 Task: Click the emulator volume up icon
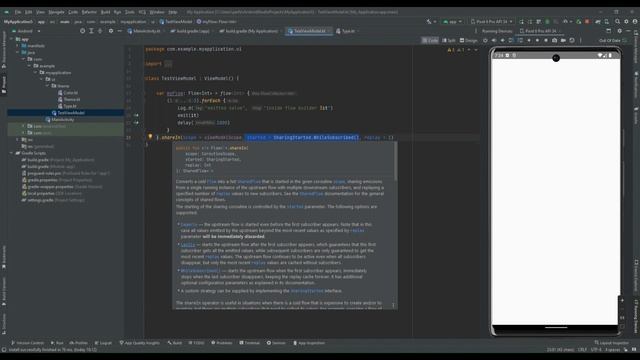[x=494, y=40]
